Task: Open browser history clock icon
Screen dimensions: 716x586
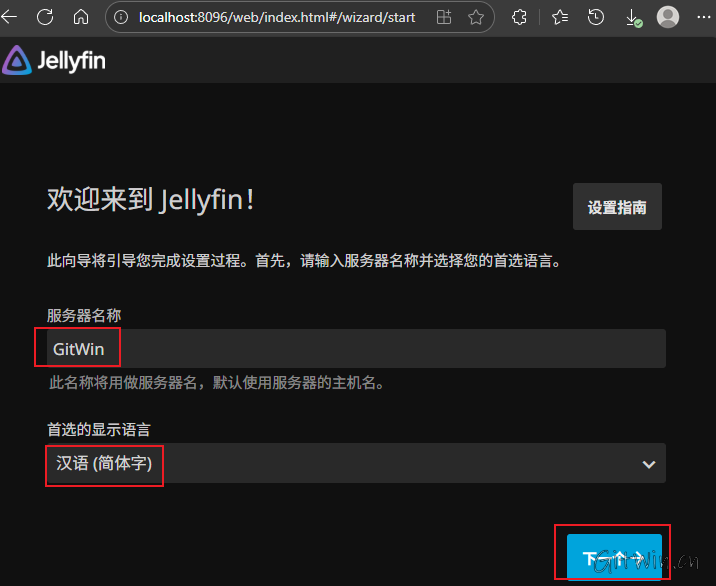Action: (595, 17)
